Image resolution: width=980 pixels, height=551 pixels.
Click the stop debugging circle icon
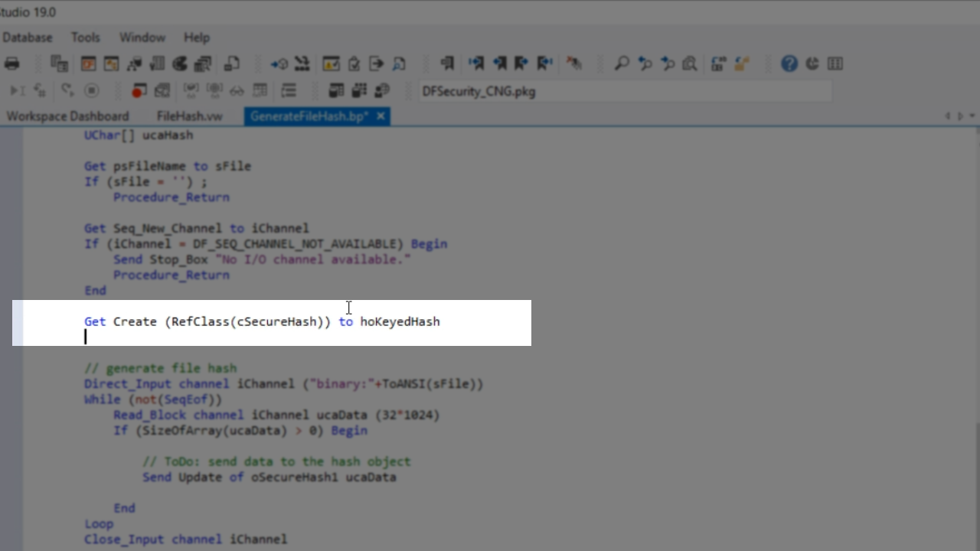pos(92,91)
